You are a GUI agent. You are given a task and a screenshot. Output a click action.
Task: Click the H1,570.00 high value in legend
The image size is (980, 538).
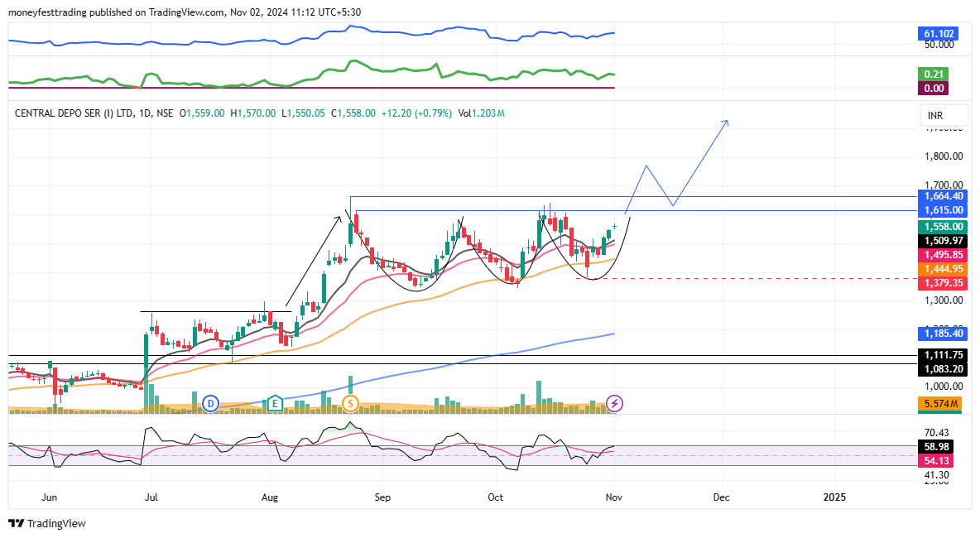click(x=252, y=113)
